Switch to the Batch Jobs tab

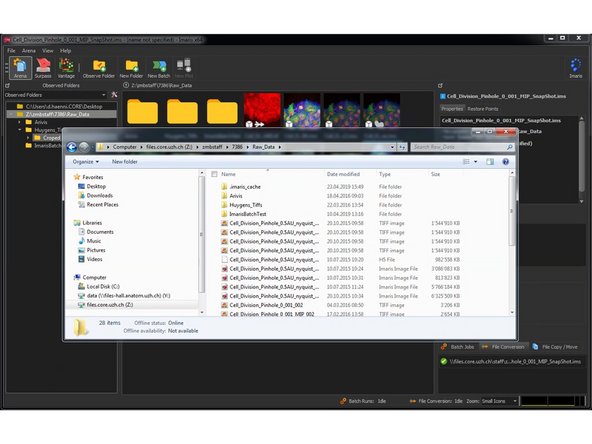[x=458, y=347]
